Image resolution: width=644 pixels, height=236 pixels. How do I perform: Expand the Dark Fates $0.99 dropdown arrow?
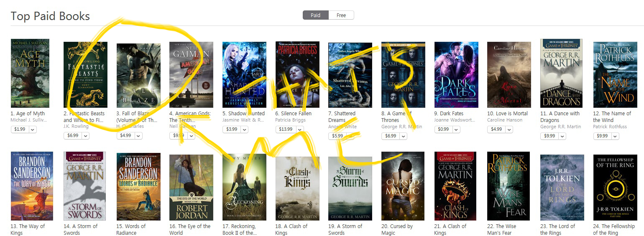pos(456,129)
